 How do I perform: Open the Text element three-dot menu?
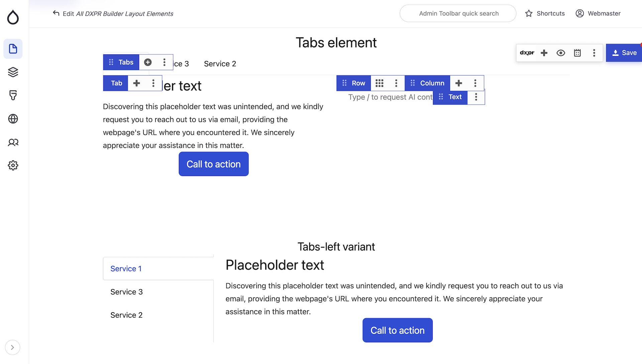[476, 97]
